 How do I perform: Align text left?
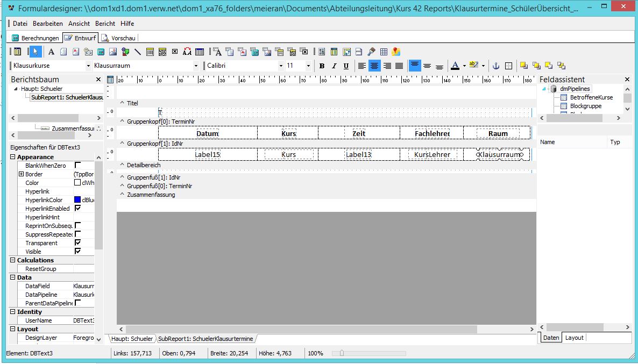coord(361,66)
